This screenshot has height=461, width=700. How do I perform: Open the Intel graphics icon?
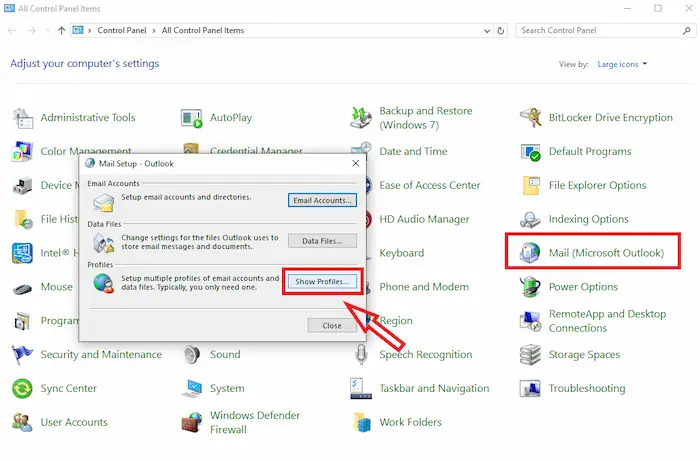pos(22,253)
